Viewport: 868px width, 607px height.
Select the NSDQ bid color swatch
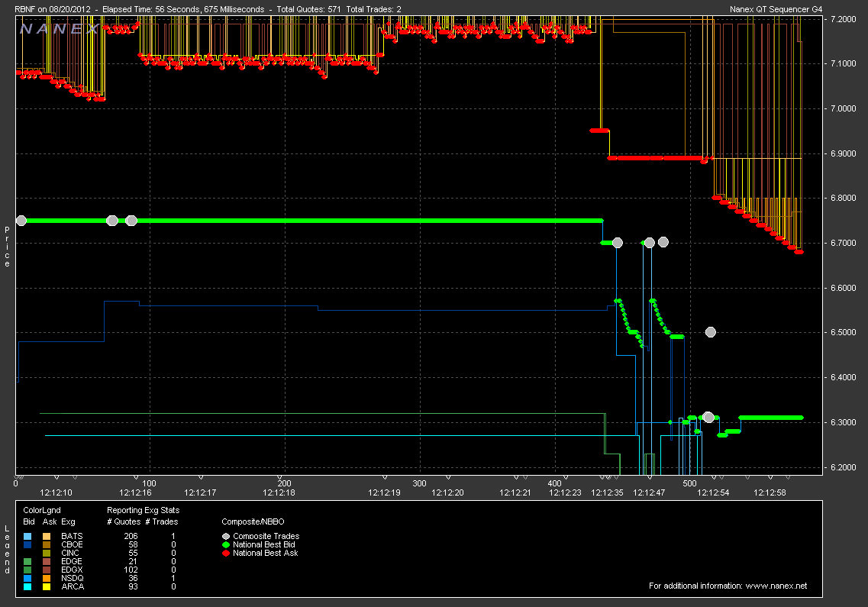27,578
